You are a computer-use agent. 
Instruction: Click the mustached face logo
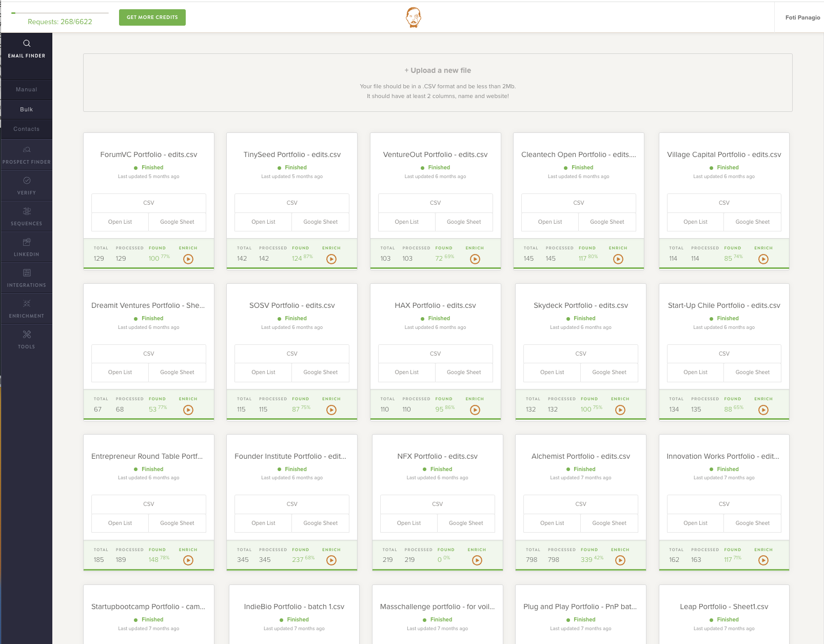tap(414, 17)
